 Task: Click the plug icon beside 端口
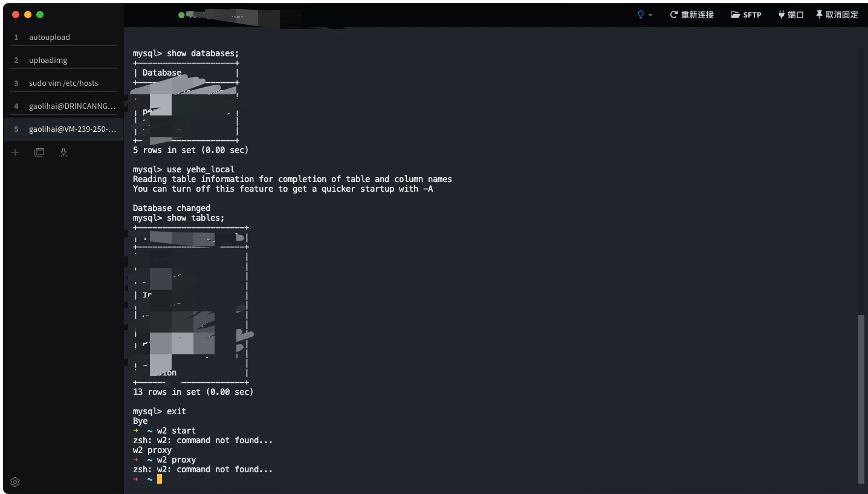point(782,15)
